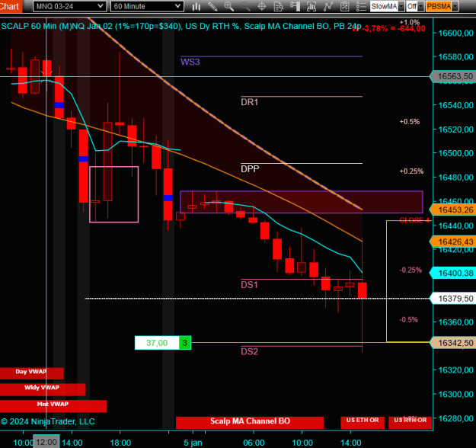The width and height of the screenshot is (476, 448).
Task: Click the 18:00 time axis label
Action: [120, 443]
